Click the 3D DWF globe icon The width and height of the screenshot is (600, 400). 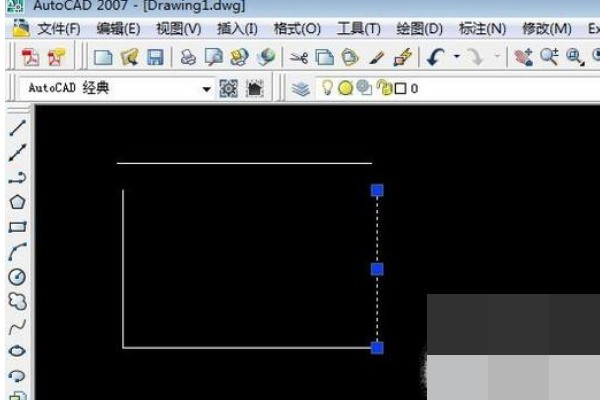pos(266,57)
